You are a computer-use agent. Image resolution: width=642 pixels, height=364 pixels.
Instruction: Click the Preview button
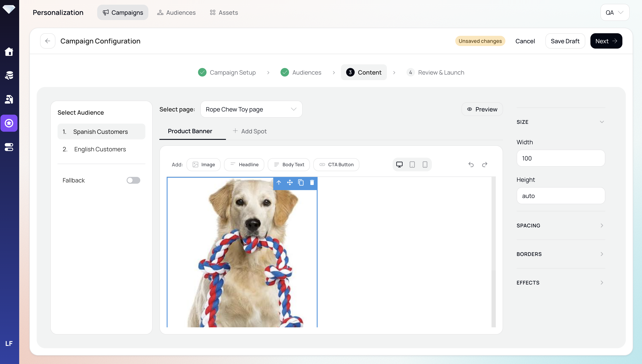(482, 109)
